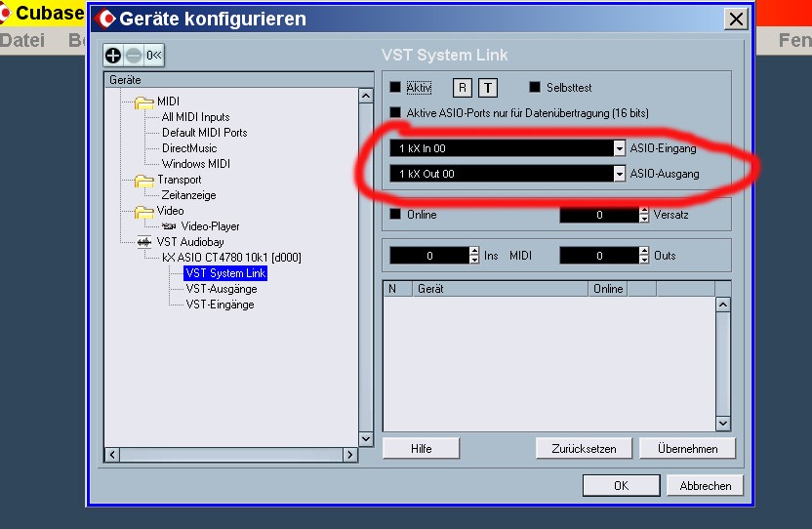The width and height of the screenshot is (812, 529).
Task: Open the ASIO-Eingang dropdown arrow
Action: (x=619, y=148)
